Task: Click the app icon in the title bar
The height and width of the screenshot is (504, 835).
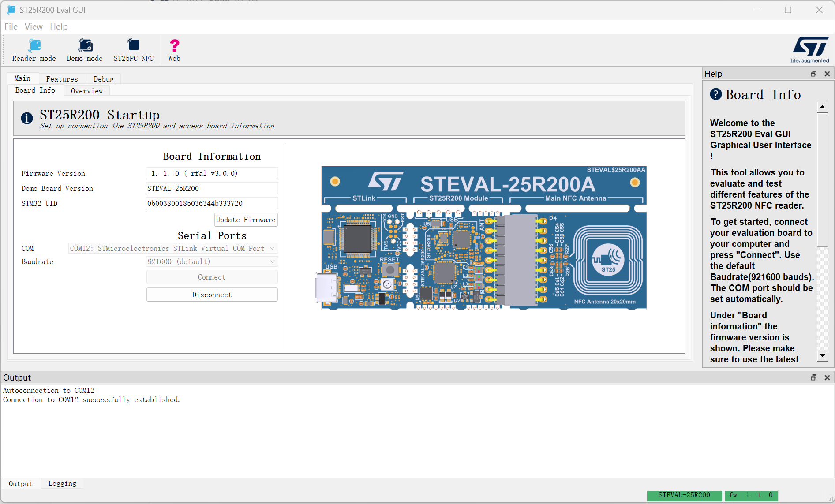Action: [11, 10]
